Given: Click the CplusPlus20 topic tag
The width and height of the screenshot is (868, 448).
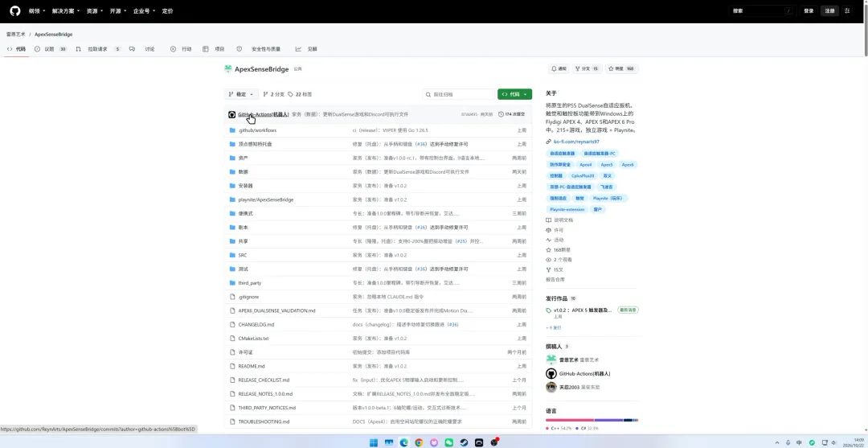Looking at the screenshot, I should click(583, 175).
